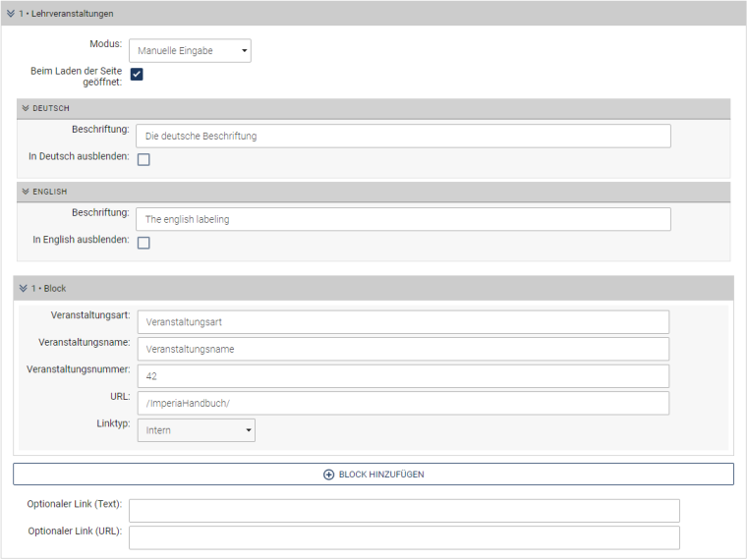Click the plus icon in Block hinzufügen
This screenshot has height=560, width=748.
pos(328,475)
